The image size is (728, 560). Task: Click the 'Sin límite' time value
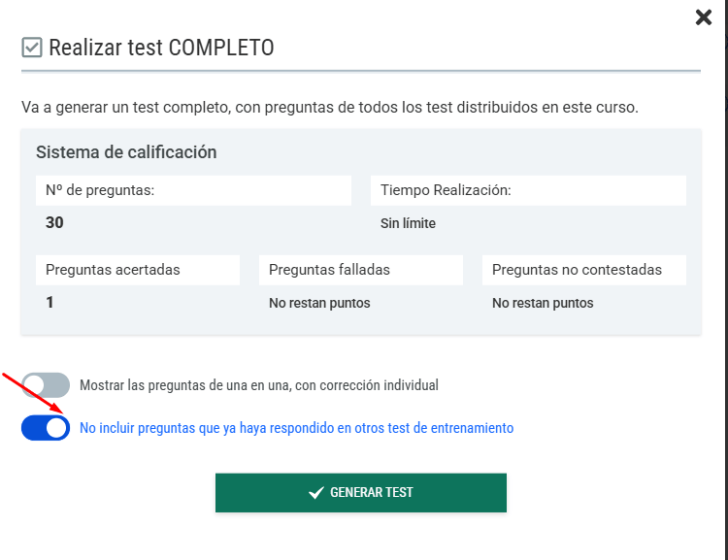point(408,224)
